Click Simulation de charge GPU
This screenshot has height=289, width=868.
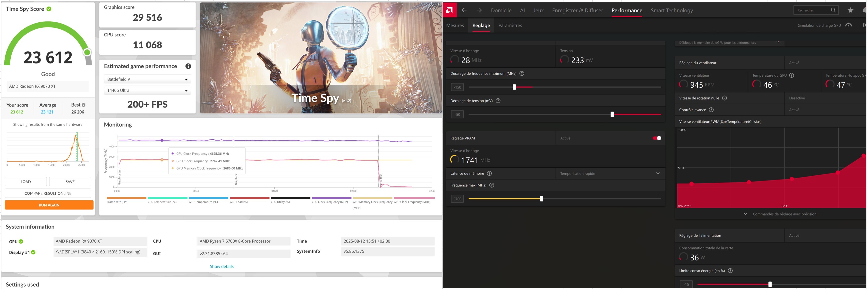tap(819, 25)
